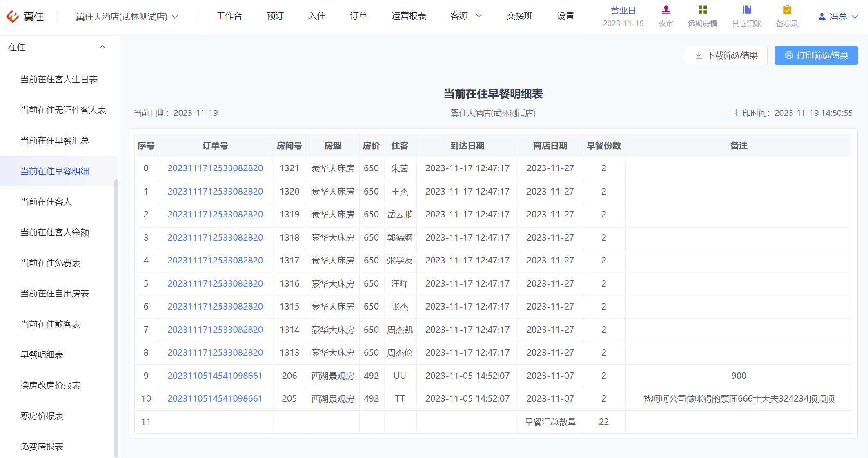Select 当前在住客人生日表 in sidebar
Viewport: 868px width, 458px height.
click(59, 80)
